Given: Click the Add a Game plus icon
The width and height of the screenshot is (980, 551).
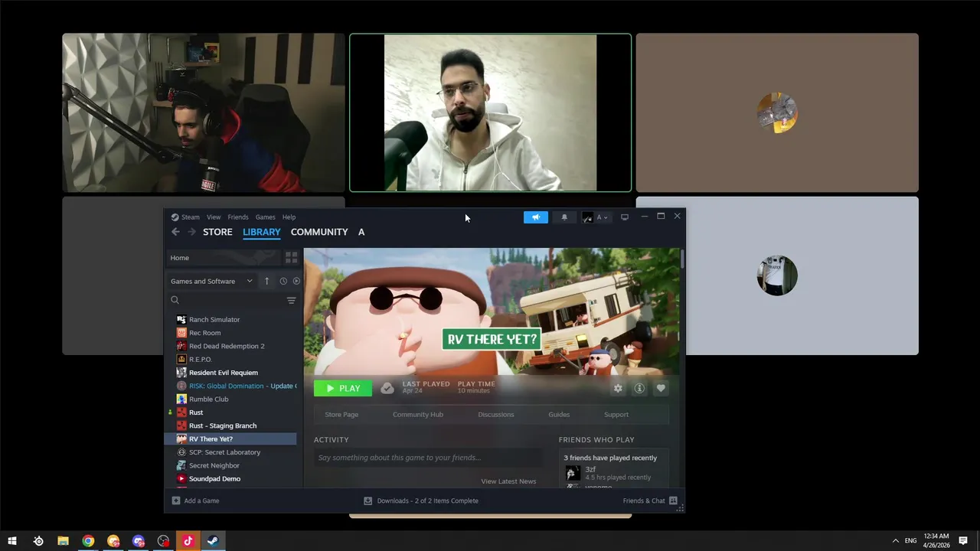Looking at the screenshot, I should pyautogui.click(x=176, y=500).
